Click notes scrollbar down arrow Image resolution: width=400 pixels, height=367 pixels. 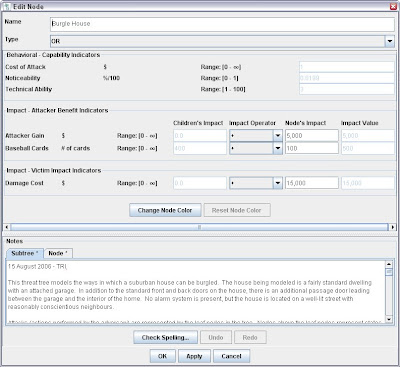pyautogui.click(x=389, y=320)
